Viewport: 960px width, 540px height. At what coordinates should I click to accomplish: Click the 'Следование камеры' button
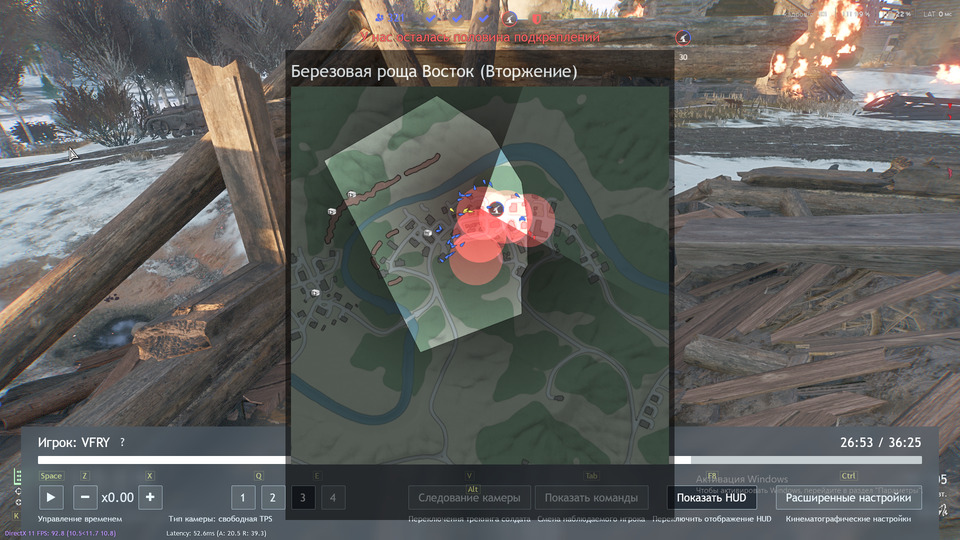(x=469, y=498)
